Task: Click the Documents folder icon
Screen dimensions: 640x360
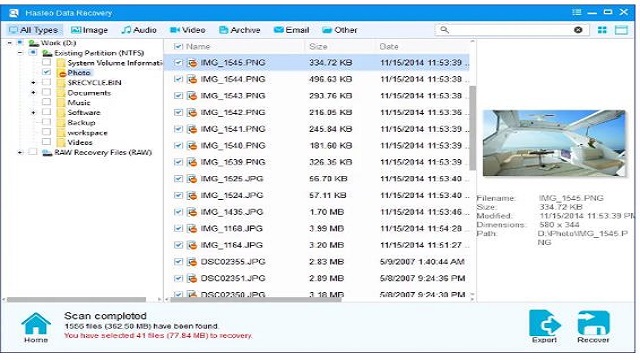Action: pyautogui.click(x=61, y=93)
